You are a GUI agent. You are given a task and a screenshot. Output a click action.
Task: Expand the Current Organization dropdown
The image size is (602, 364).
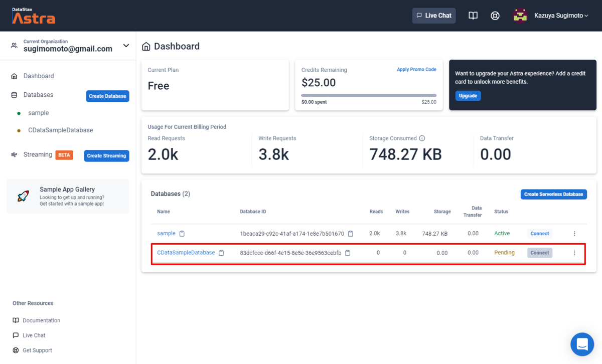[x=126, y=45]
